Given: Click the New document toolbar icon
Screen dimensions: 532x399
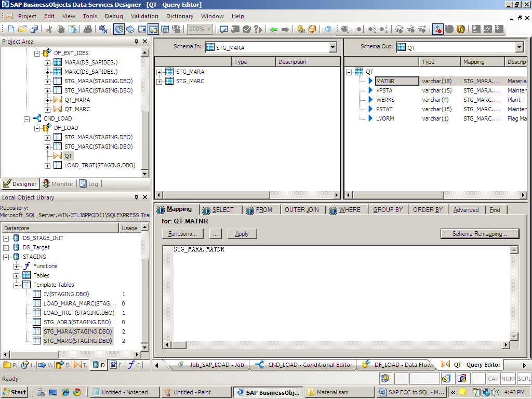Looking at the screenshot, I should (x=11, y=29).
